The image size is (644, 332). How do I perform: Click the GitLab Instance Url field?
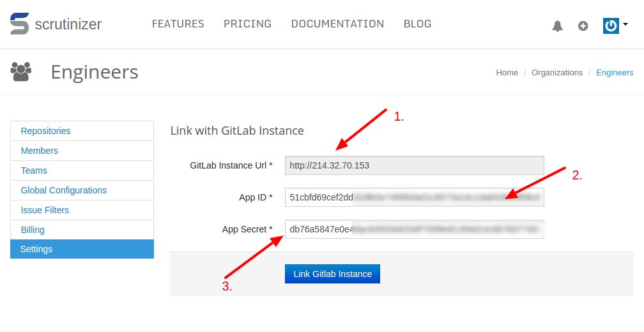point(415,165)
